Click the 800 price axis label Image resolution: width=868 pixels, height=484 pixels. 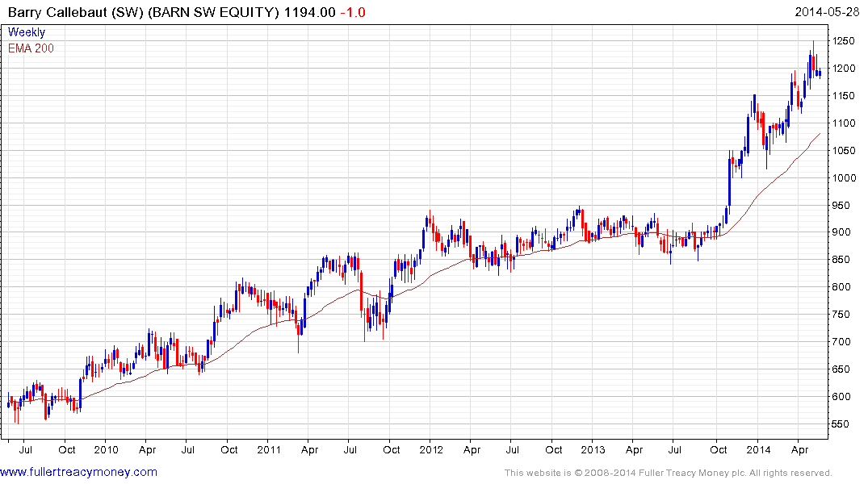pyautogui.click(x=841, y=287)
